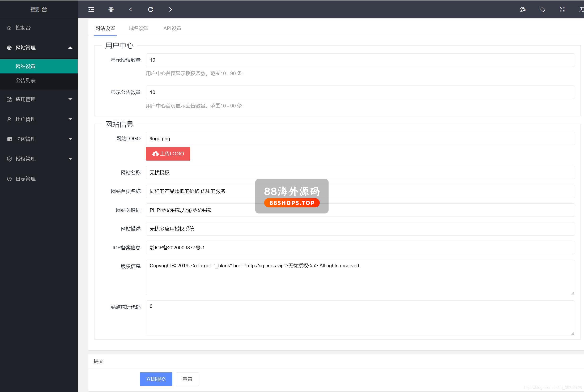Click the refresh icon in header
The image size is (584, 392).
pos(150,9)
